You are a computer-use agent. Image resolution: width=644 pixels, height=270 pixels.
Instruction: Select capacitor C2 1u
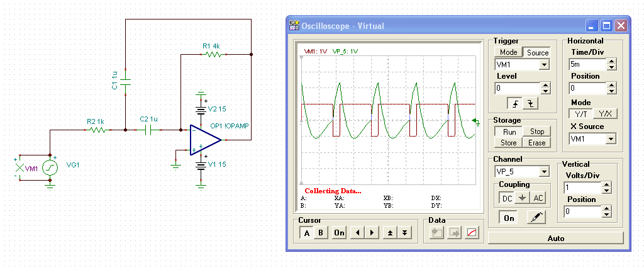pos(150,130)
